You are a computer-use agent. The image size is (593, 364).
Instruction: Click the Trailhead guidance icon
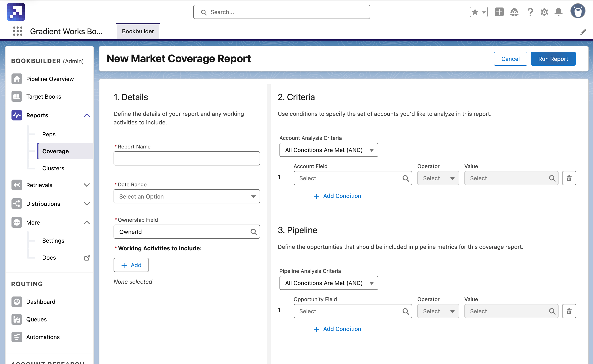[x=514, y=12]
